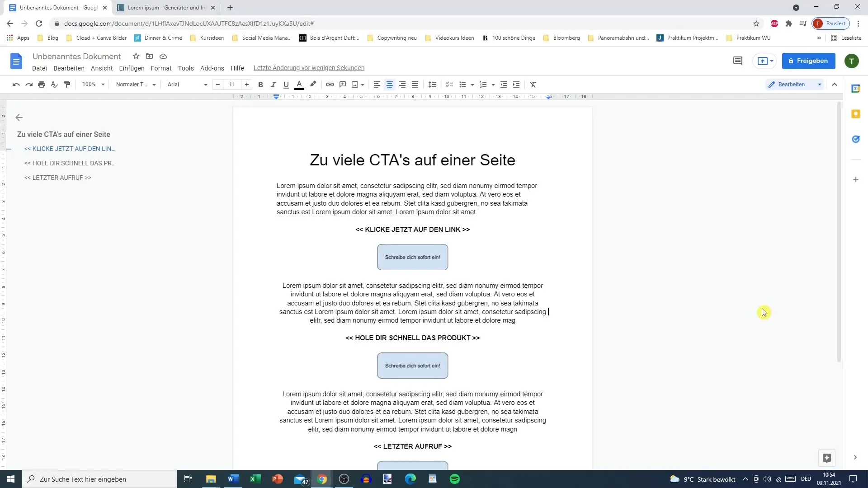The width and height of the screenshot is (868, 488).
Task: View cloud save status icon
Action: coord(163,56)
